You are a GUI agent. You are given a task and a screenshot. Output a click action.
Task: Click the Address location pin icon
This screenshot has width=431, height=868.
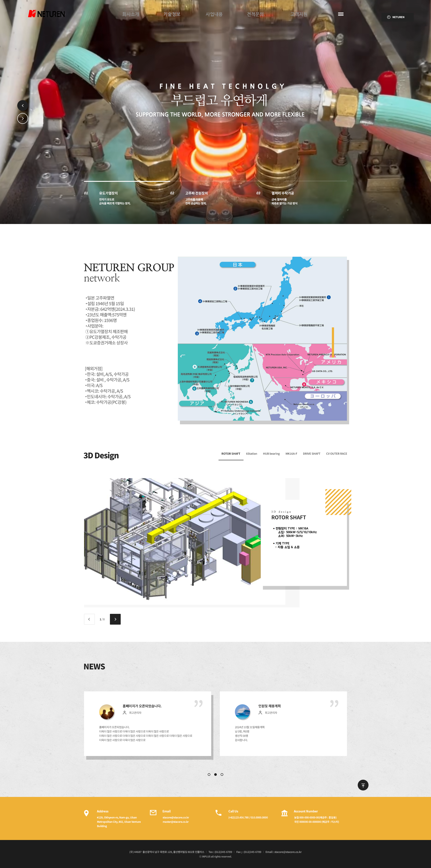point(86,813)
